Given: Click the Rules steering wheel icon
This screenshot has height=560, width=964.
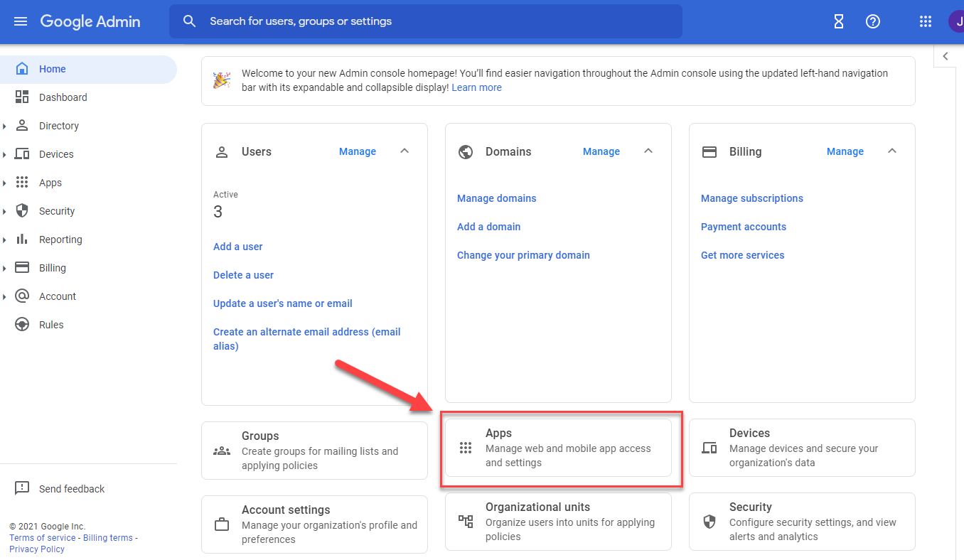Looking at the screenshot, I should [x=22, y=325].
